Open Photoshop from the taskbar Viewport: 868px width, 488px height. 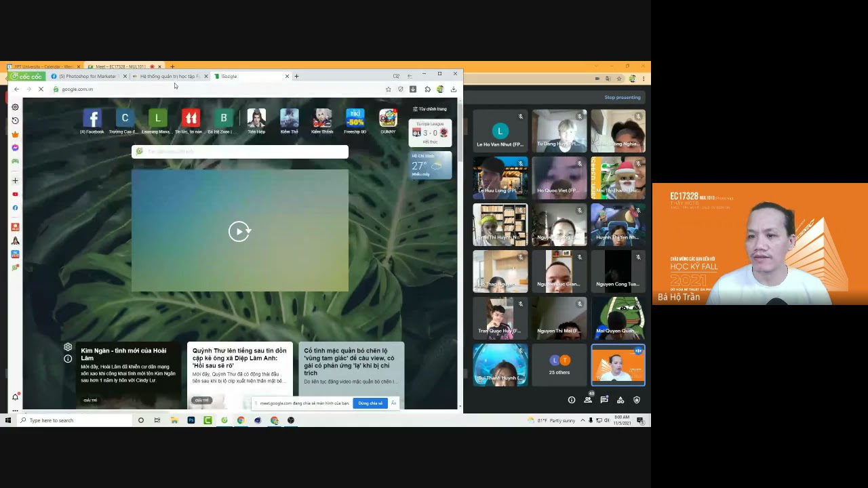pos(191,420)
